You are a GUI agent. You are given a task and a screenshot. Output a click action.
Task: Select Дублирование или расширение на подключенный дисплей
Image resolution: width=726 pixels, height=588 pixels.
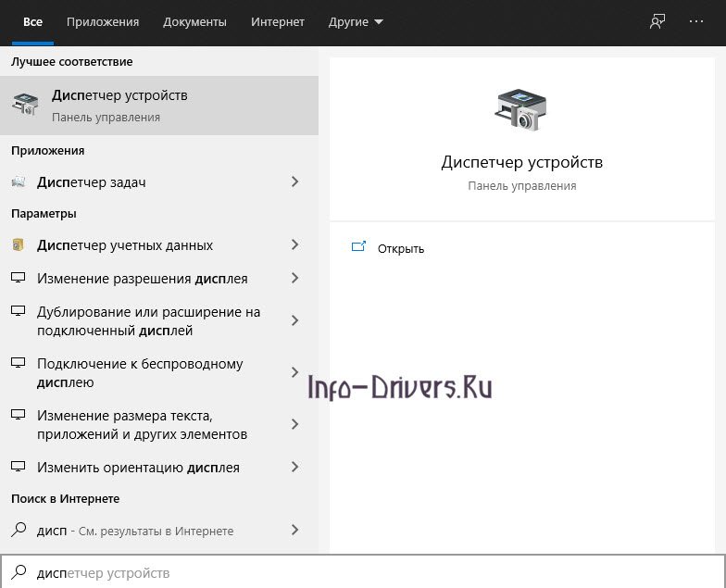[148, 321]
